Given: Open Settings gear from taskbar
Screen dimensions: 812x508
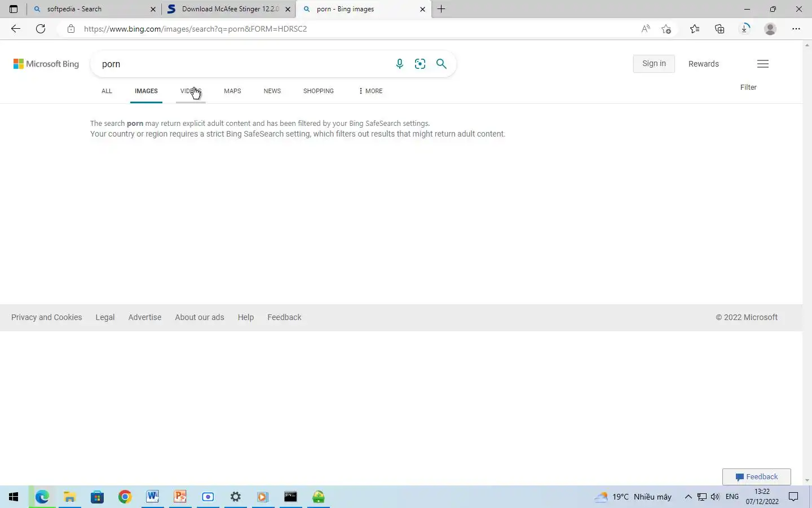Looking at the screenshot, I should pyautogui.click(x=236, y=497).
